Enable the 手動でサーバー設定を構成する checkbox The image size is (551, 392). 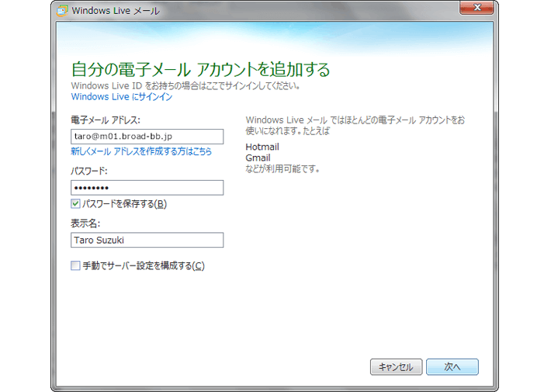tap(75, 265)
